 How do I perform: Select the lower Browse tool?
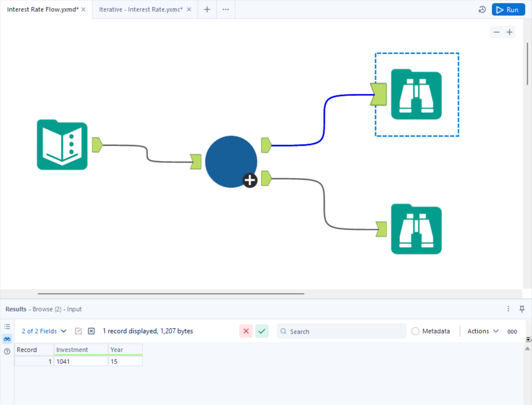[x=416, y=229]
